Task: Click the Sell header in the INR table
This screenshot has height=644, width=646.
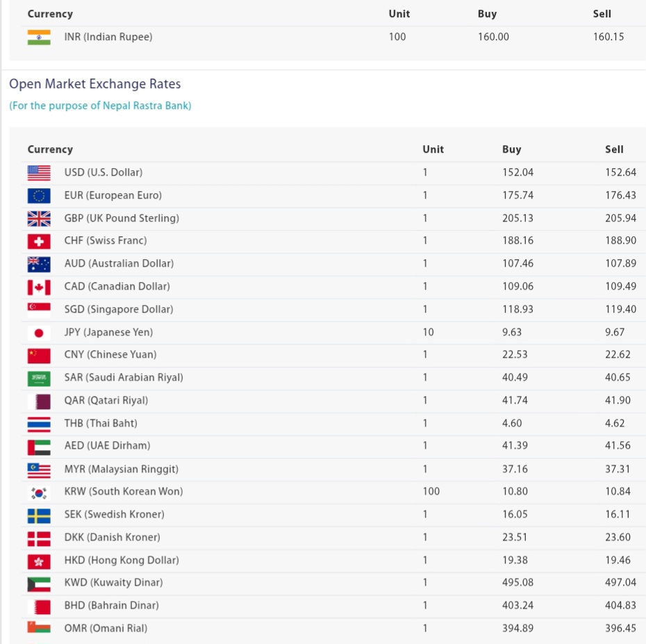Action: 602,14
